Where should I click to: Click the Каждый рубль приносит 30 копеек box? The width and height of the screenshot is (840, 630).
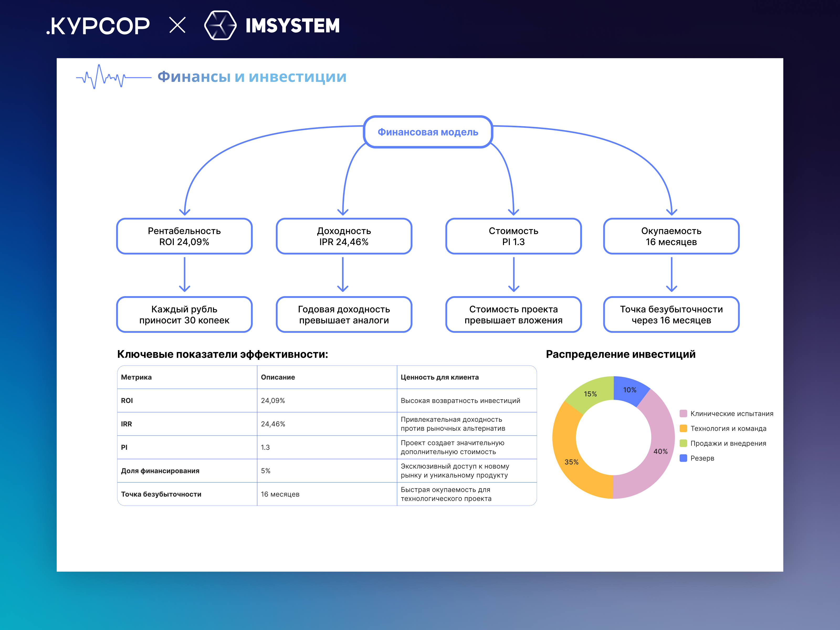point(184,314)
